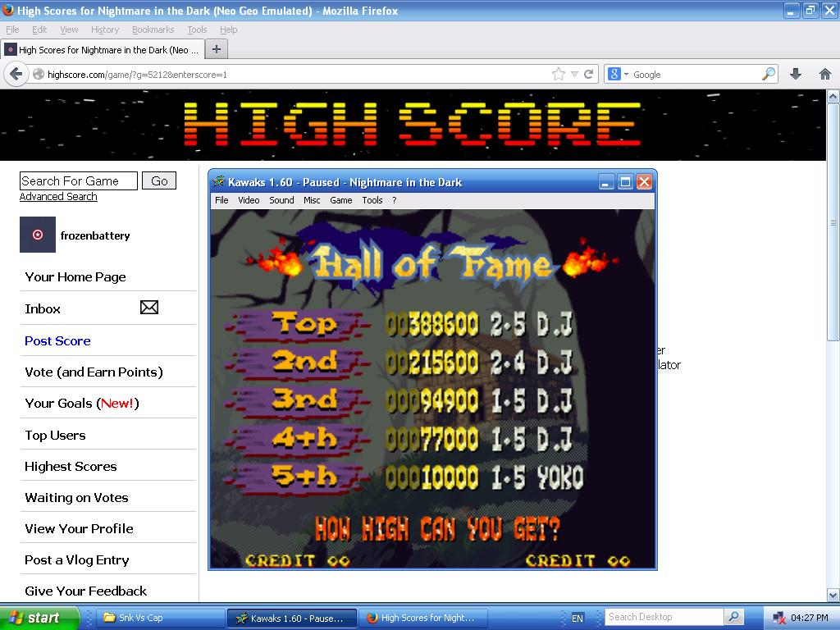Click the frozenbattery avatar image
Image resolution: width=840 pixels, height=630 pixels.
point(38,235)
